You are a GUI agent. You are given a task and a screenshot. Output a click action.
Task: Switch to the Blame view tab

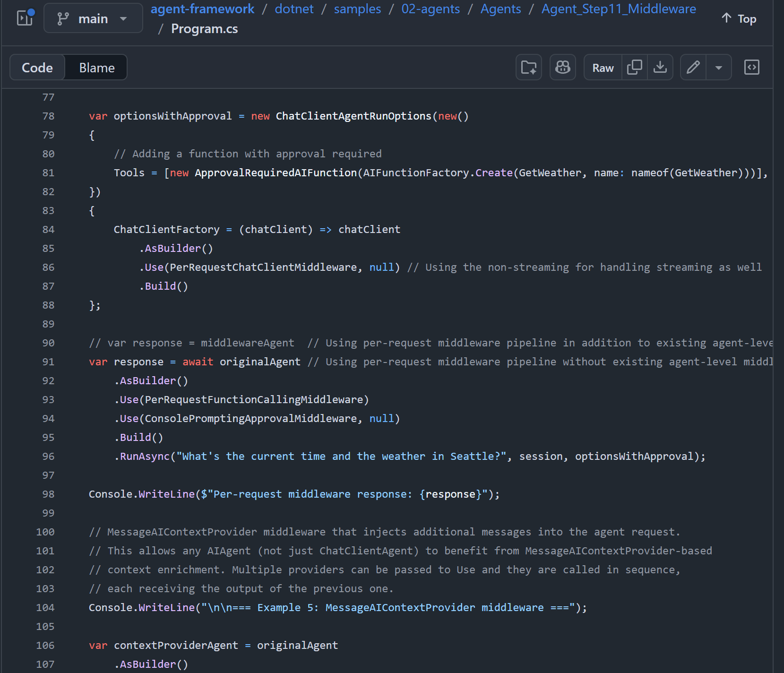point(96,68)
